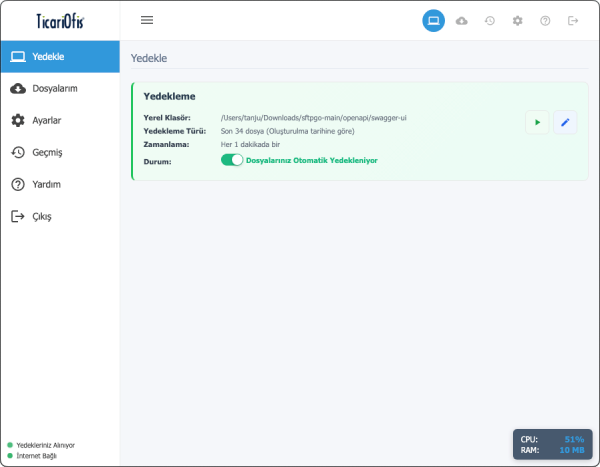
Task: Open Ayarlar in the sidebar
Action: 59,120
